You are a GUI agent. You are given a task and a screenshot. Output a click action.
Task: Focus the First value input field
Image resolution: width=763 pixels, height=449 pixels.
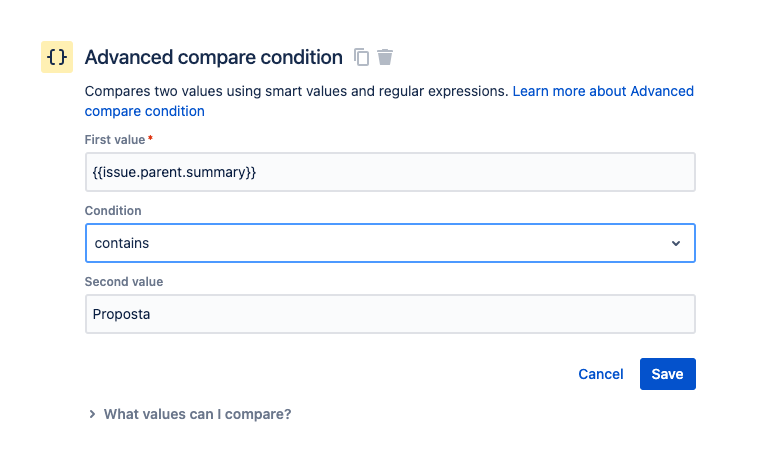(x=390, y=172)
